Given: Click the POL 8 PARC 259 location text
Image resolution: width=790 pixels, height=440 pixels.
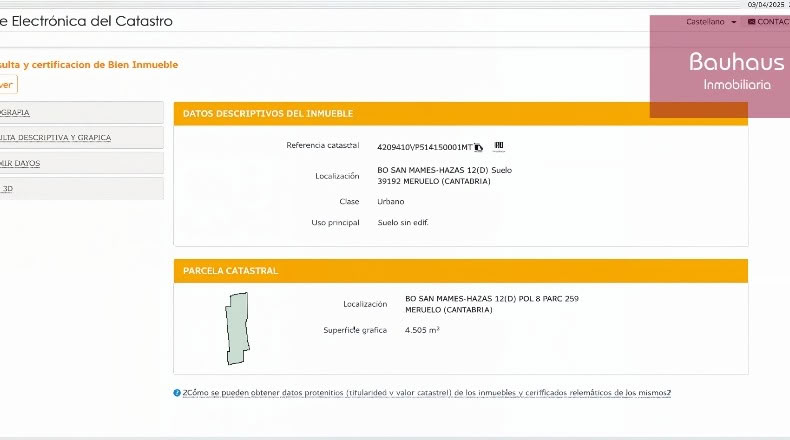Looking at the screenshot, I should pyautogui.click(x=548, y=298).
